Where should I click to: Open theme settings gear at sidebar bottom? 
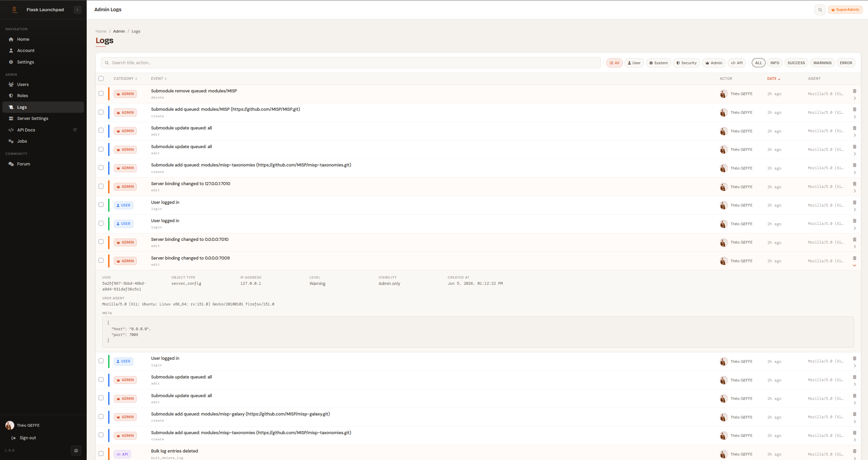point(76,450)
